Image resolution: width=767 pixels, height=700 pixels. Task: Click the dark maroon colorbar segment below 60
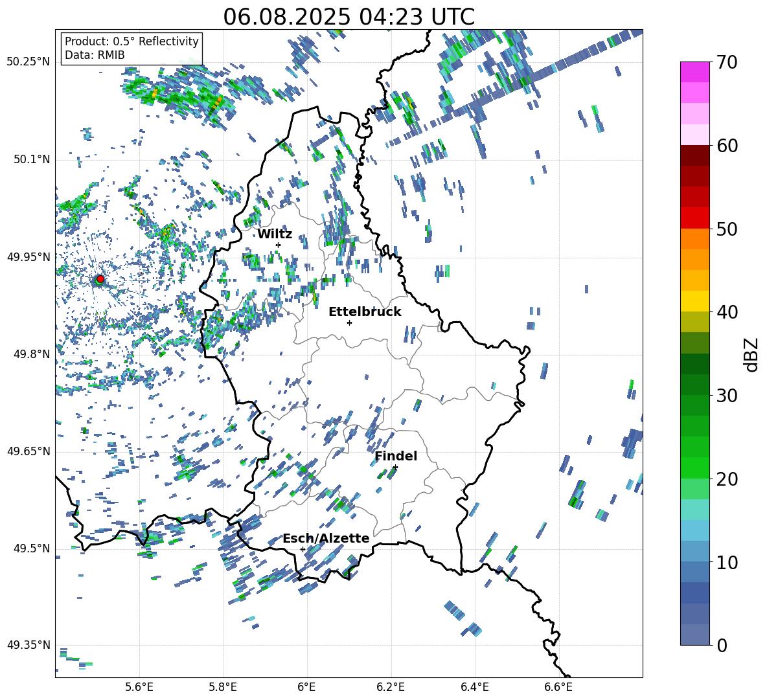point(695,155)
